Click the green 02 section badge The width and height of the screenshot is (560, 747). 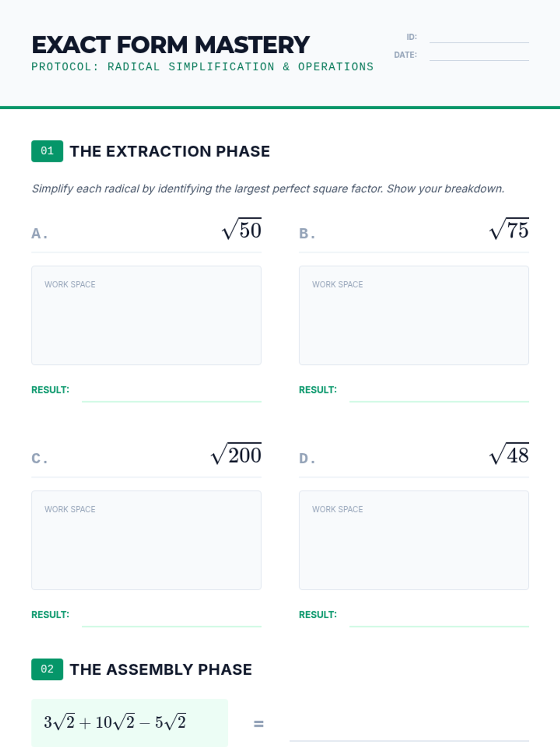click(x=47, y=669)
